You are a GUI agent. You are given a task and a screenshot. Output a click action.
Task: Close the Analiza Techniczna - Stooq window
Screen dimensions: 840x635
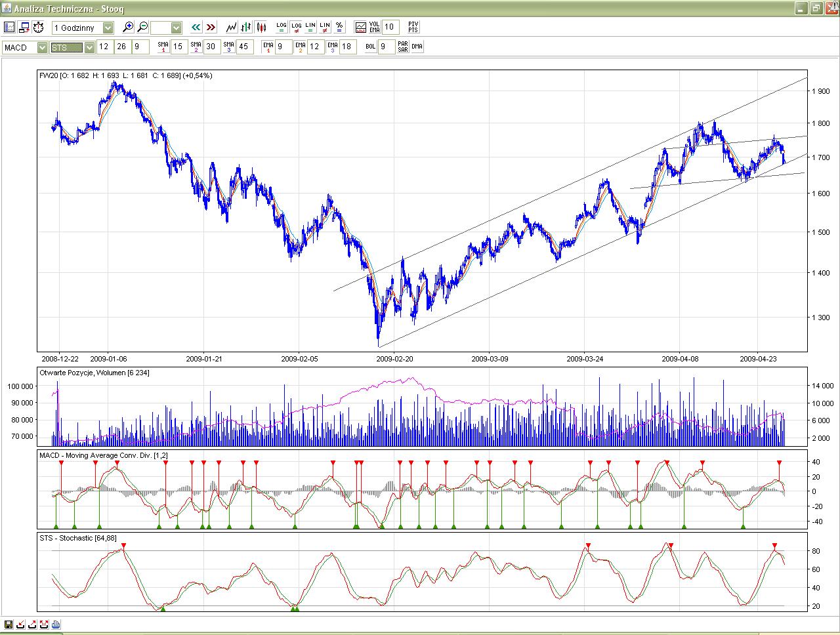coord(830,9)
